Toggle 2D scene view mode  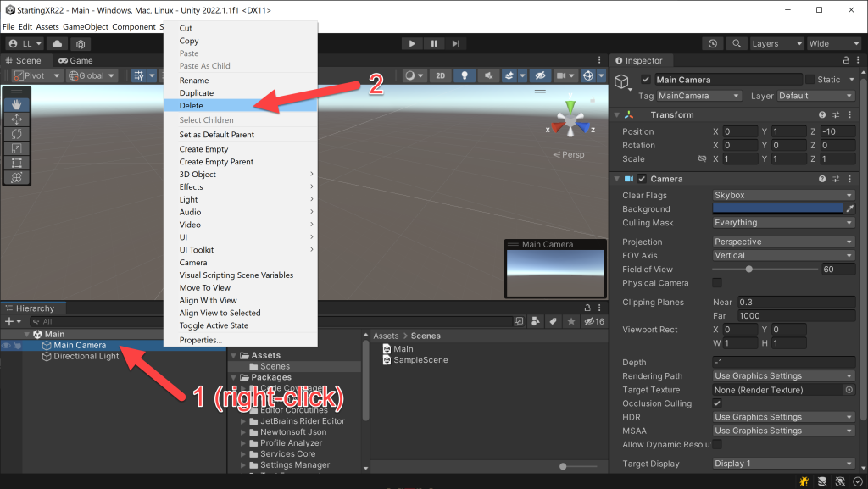pos(440,75)
